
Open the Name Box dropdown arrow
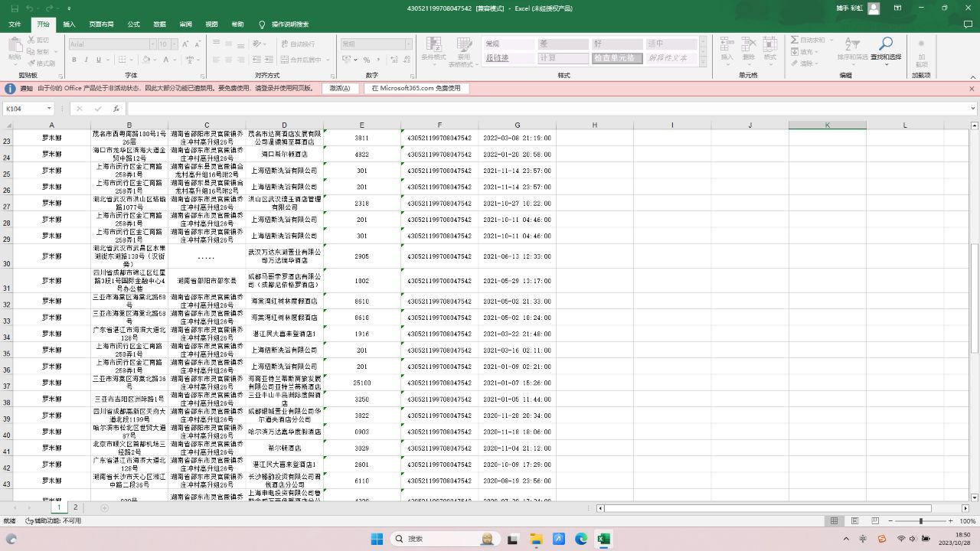(x=49, y=109)
